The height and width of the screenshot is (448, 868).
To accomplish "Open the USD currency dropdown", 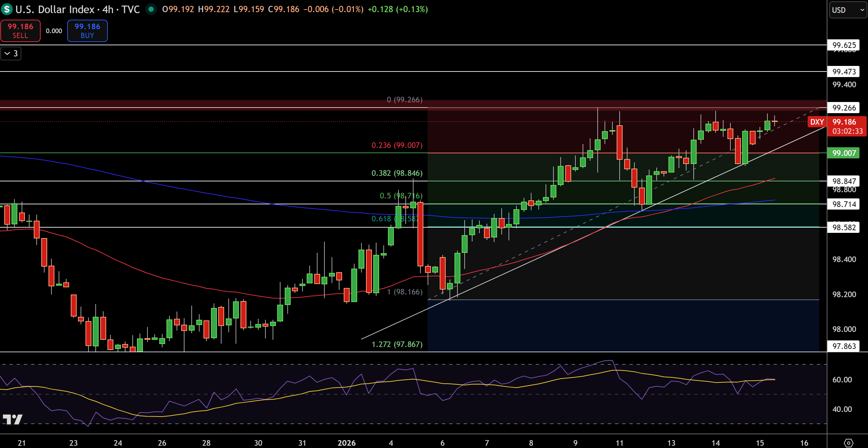I will tap(848, 10).
